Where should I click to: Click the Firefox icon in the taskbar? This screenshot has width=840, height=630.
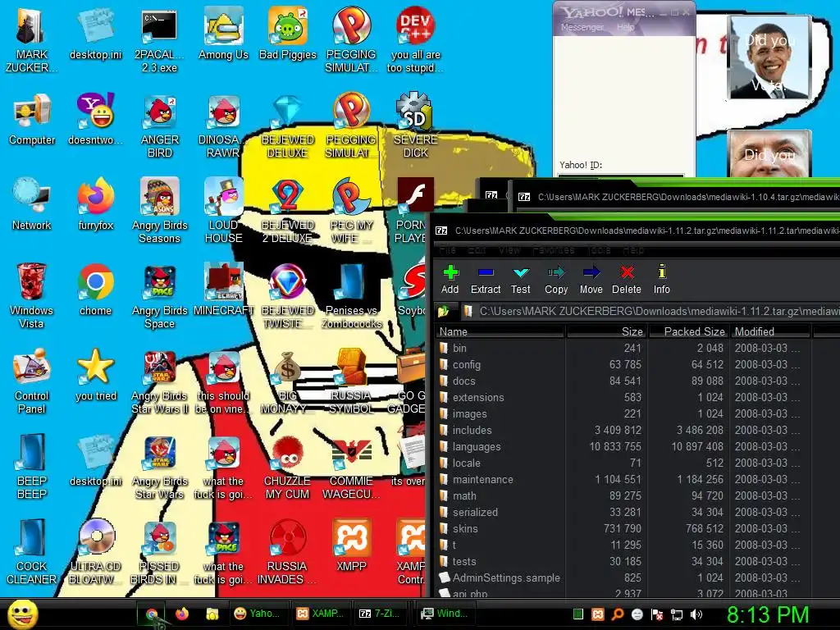[x=182, y=614]
